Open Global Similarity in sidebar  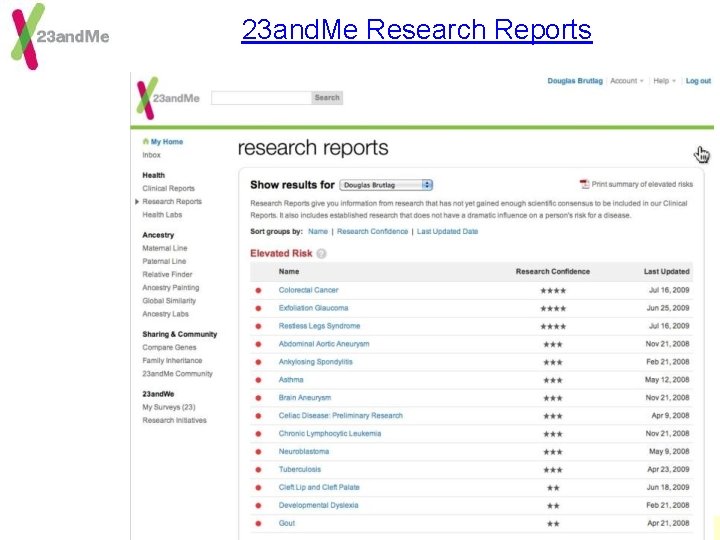click(169, 301)
